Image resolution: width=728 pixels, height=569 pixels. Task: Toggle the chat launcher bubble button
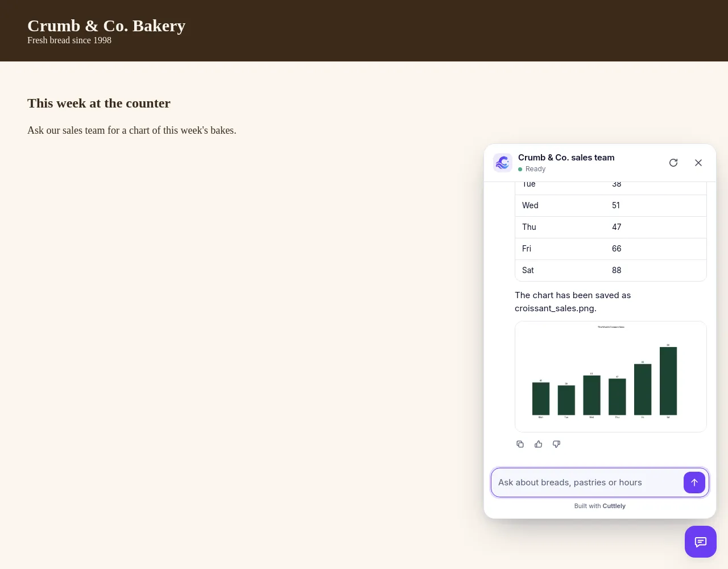(701, 542)
